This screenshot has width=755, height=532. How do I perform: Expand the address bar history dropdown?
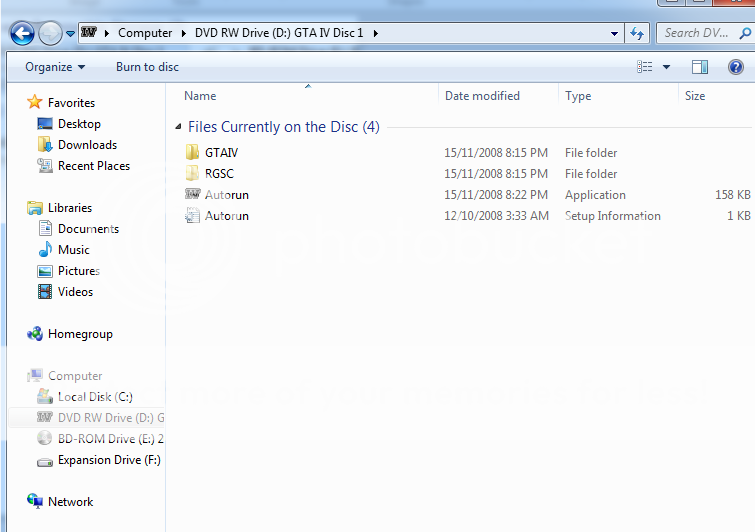tap(615, 33)
